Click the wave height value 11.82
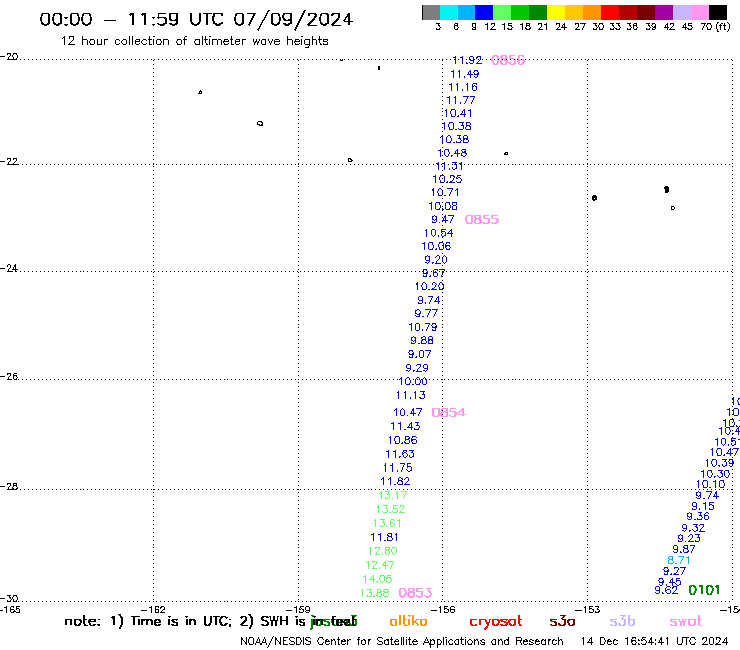740x650 pixels. coord(395,481)
